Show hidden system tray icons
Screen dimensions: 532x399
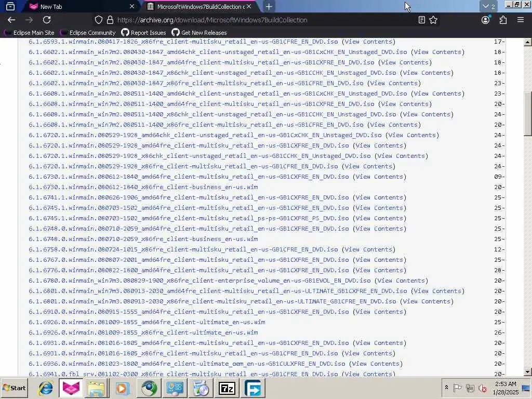[x=446, y=388]
